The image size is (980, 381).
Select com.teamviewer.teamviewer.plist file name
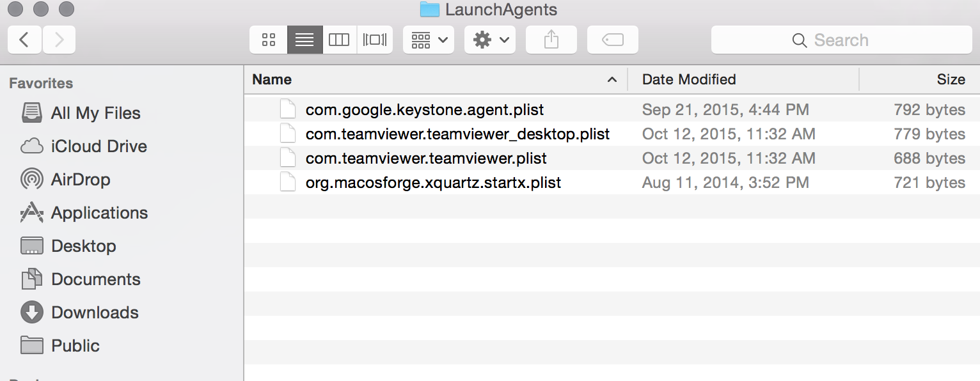(426, 159)
